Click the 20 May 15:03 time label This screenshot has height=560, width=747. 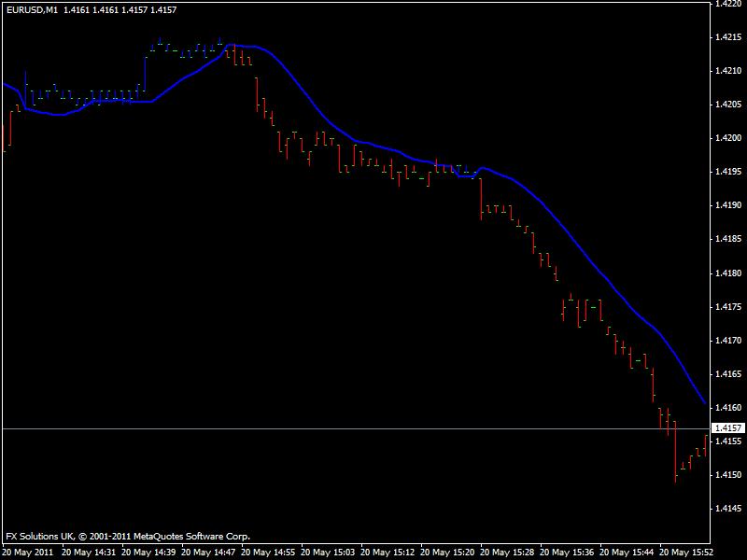(328, 553)
